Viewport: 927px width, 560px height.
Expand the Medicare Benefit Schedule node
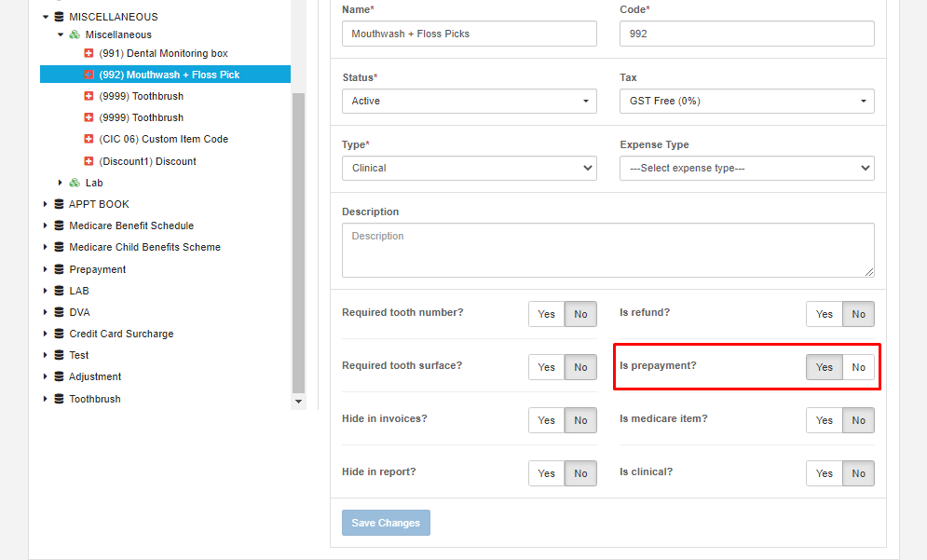pos(45,225)
